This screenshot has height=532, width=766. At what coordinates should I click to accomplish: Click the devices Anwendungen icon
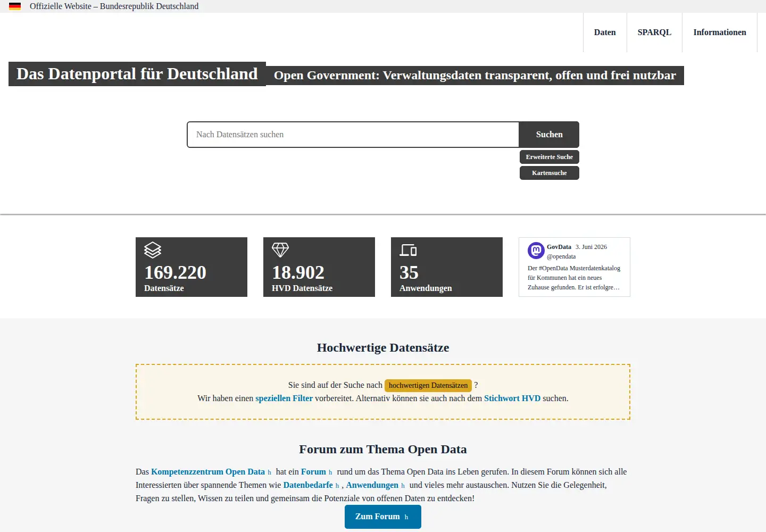pos(408,250)
